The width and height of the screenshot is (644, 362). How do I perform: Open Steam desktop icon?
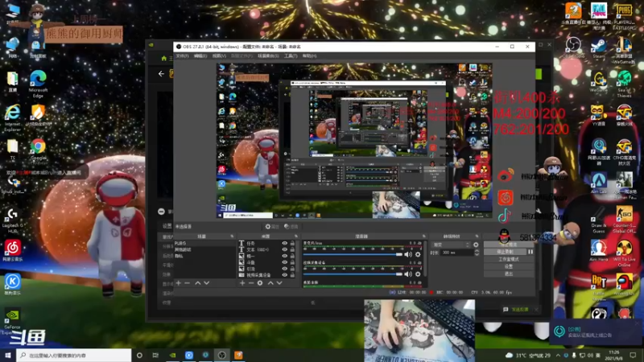[x=598, y=48]
